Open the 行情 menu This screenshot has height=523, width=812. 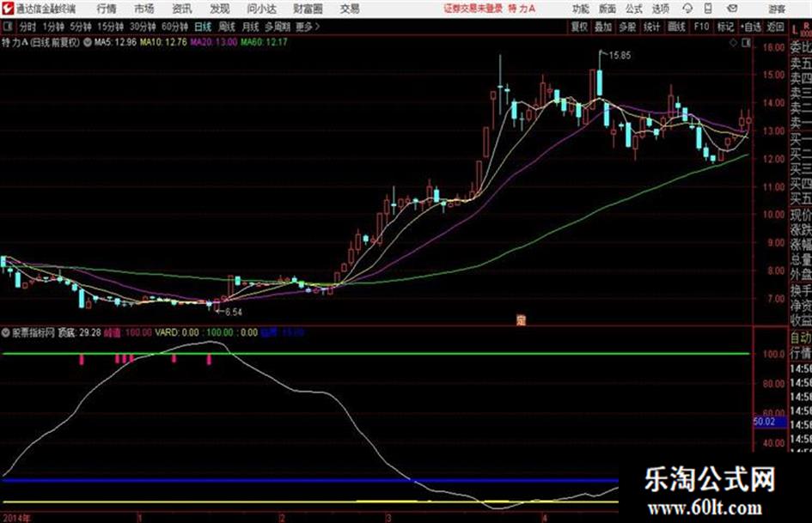coord(107,9)
